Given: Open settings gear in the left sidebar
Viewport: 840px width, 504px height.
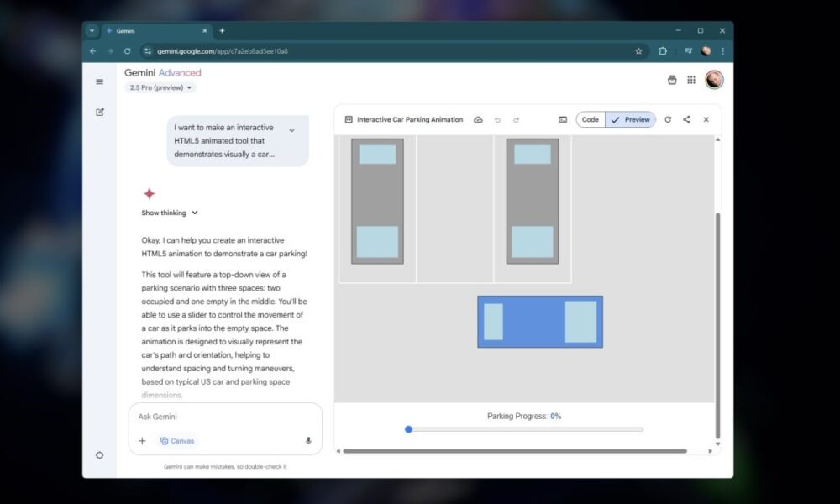Looking at the screenshot, I should [x=100, y=455].
